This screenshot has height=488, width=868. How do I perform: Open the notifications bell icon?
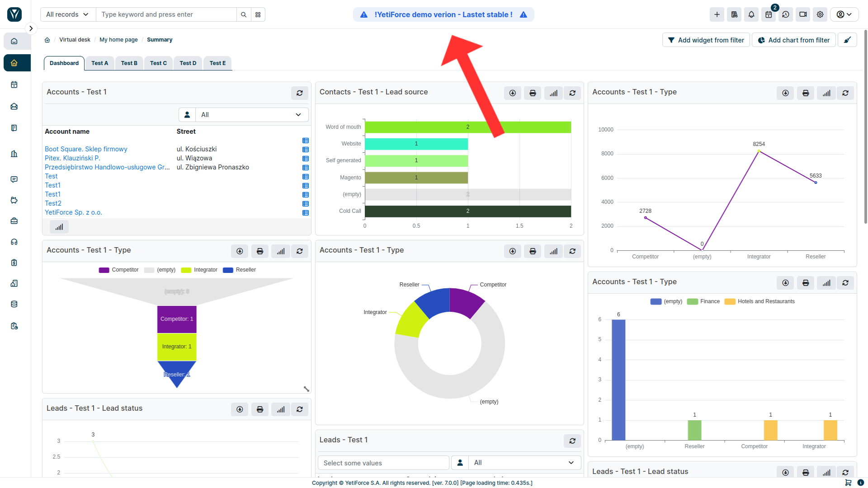point(751,14)
